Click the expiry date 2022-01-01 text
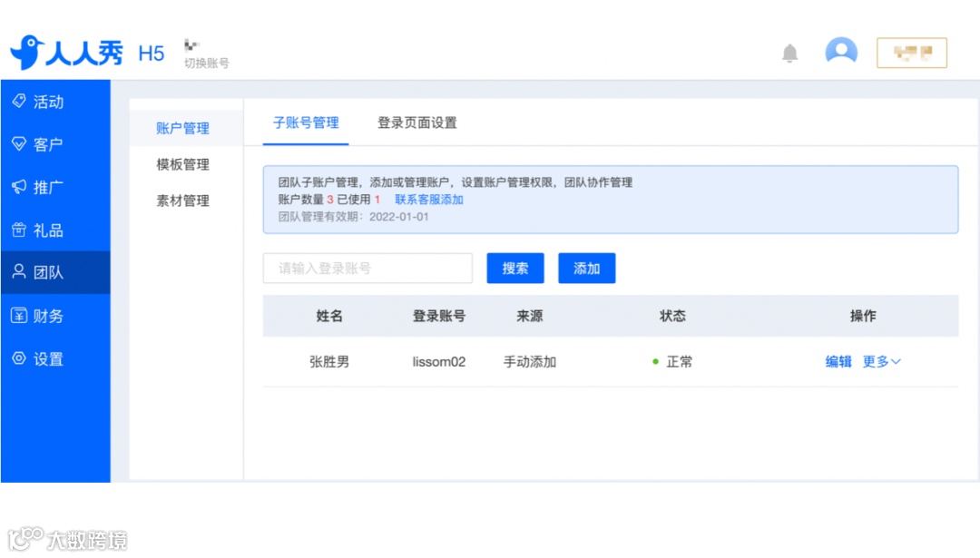This screenshot has width=980, height=558. 398,217
